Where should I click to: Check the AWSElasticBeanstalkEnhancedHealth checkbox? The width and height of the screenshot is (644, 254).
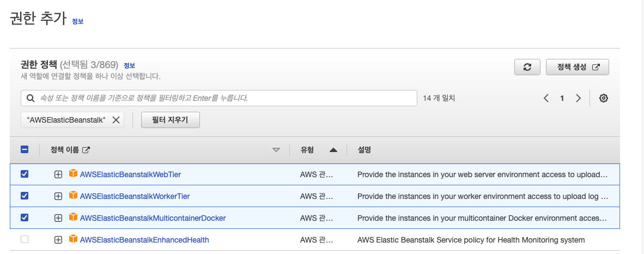pyautogui.click(x=25, y=240)
